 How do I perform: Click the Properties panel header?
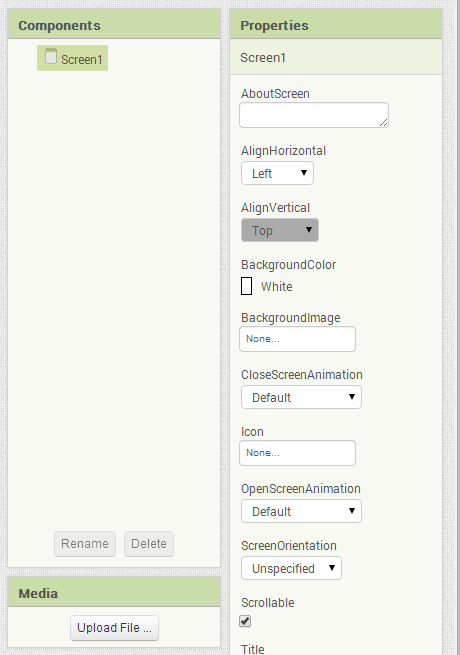[336, 25]
